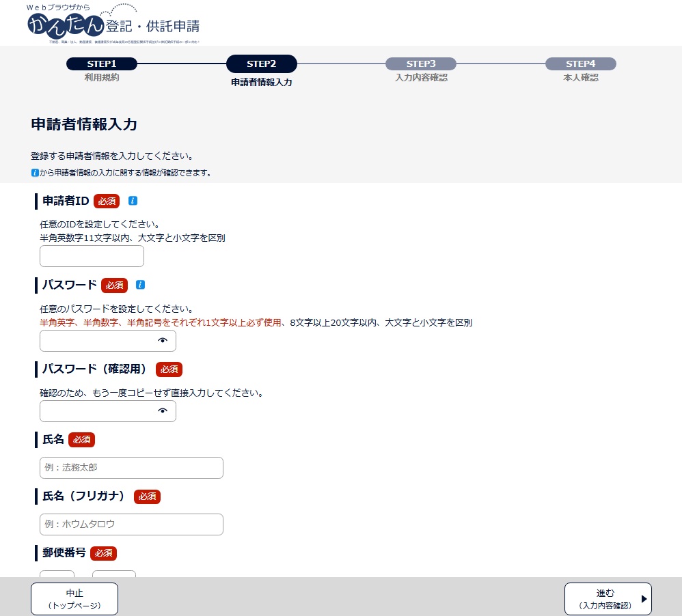Click into the パスワード input field
The width and height of the screenshot is (682, 616).
click(97, 341)
